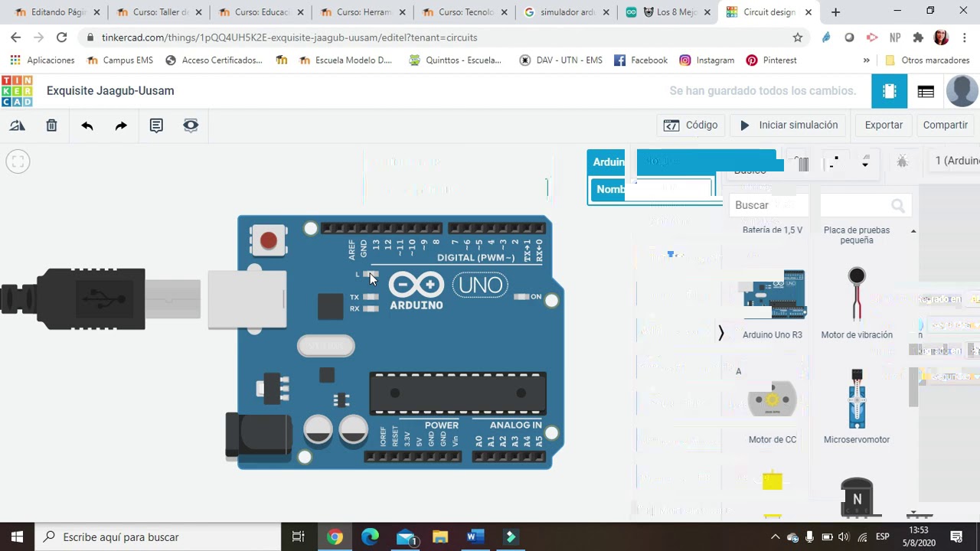Undo the last action
980x551 pixels.
pos(87,126)
